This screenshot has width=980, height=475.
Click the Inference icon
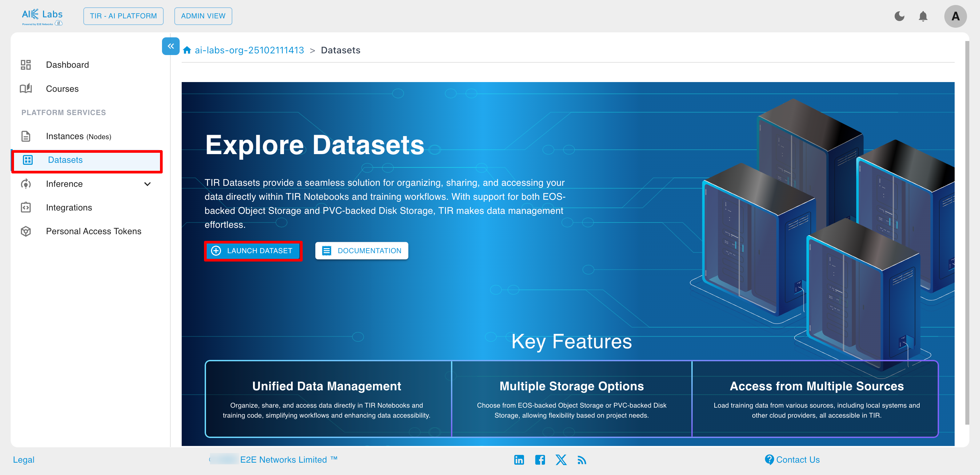(x=26, y=184)
